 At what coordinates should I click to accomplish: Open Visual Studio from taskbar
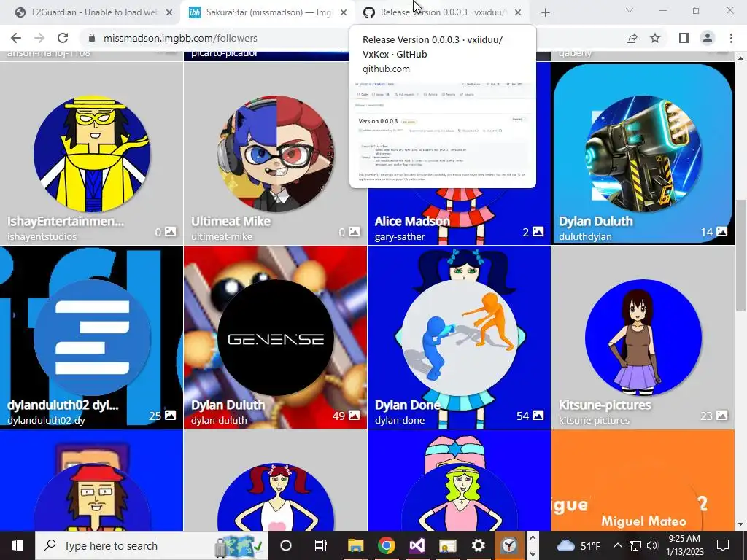[417, 545]
